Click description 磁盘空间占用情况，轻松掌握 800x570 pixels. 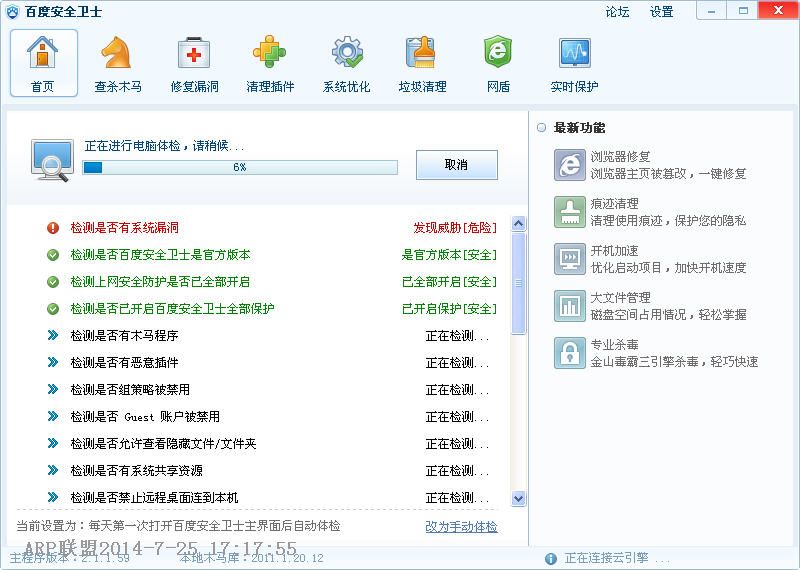[668, 315]
